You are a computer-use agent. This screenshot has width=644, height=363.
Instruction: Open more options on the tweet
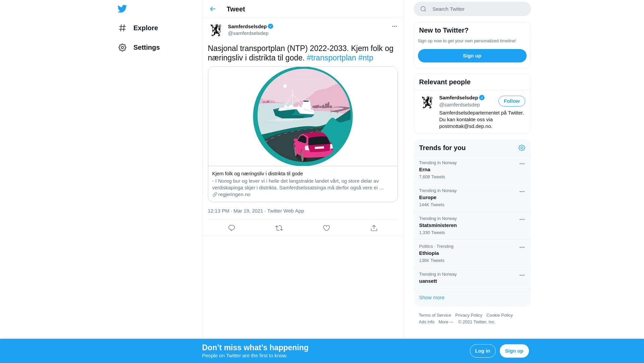[394, 26]
